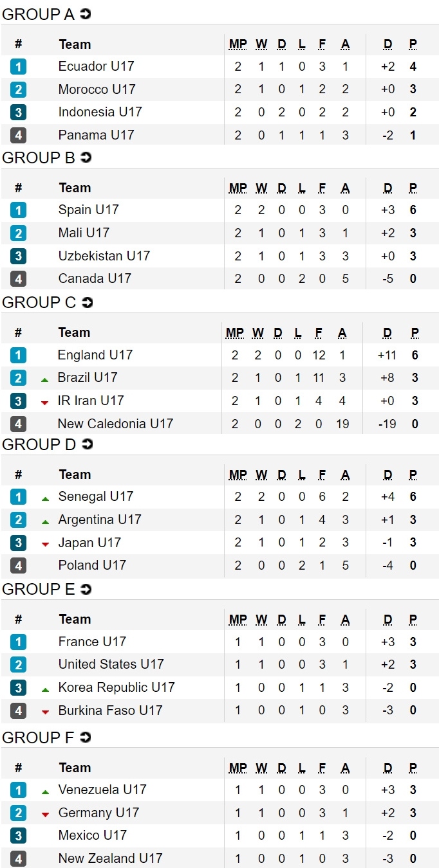Select the Venezuela U17 team name

pos(102,790)
